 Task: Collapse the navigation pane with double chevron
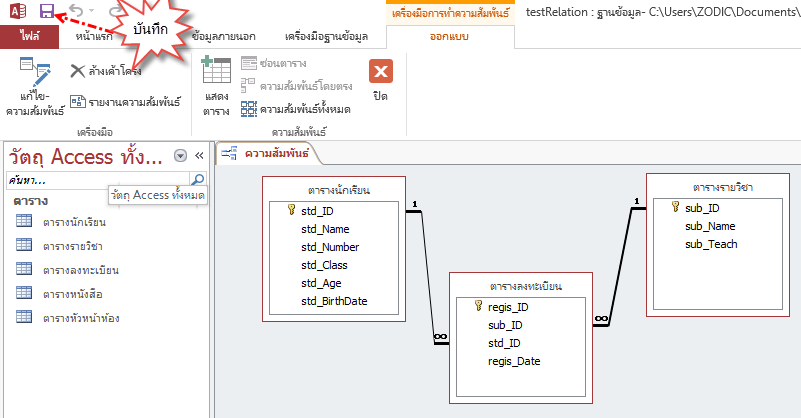point(198,156)
